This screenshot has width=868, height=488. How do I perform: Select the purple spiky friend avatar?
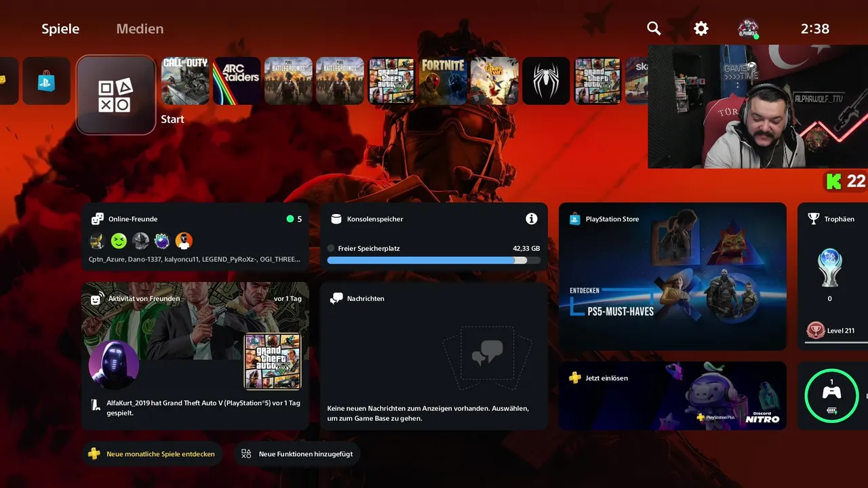162,241
